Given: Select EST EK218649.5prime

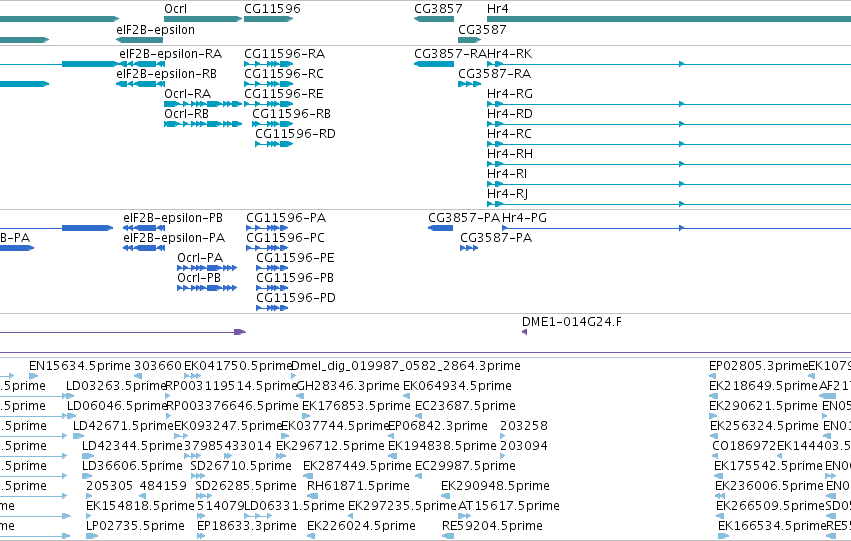Looking at the screenshot, I should [763, 386].
